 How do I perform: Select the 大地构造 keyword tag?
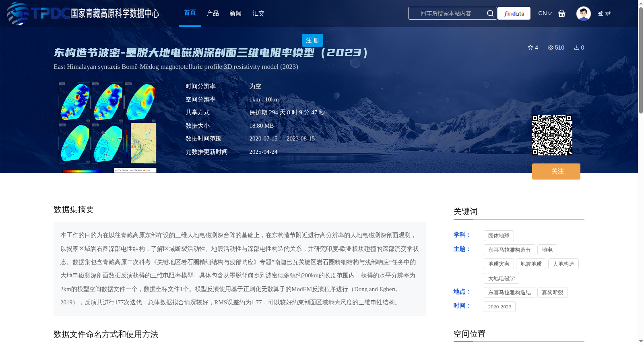tap(563, 264)
